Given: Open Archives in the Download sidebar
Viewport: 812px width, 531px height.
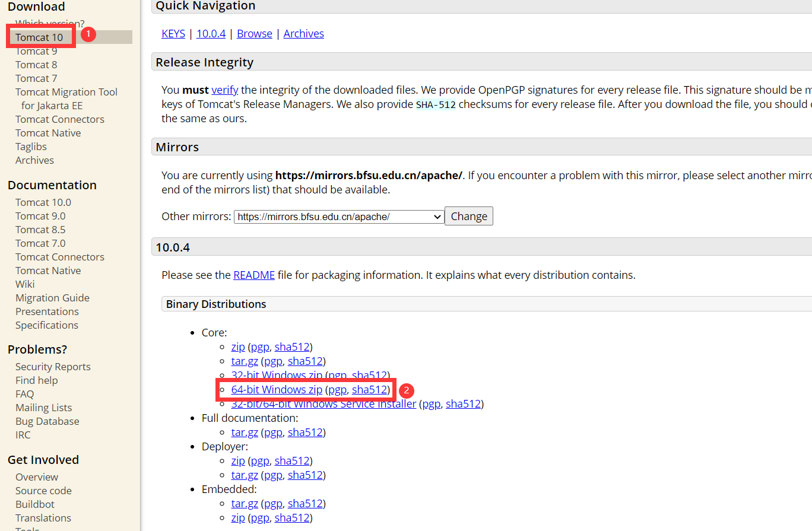Looking at the screenshot, I should click(x=34, y=160).
